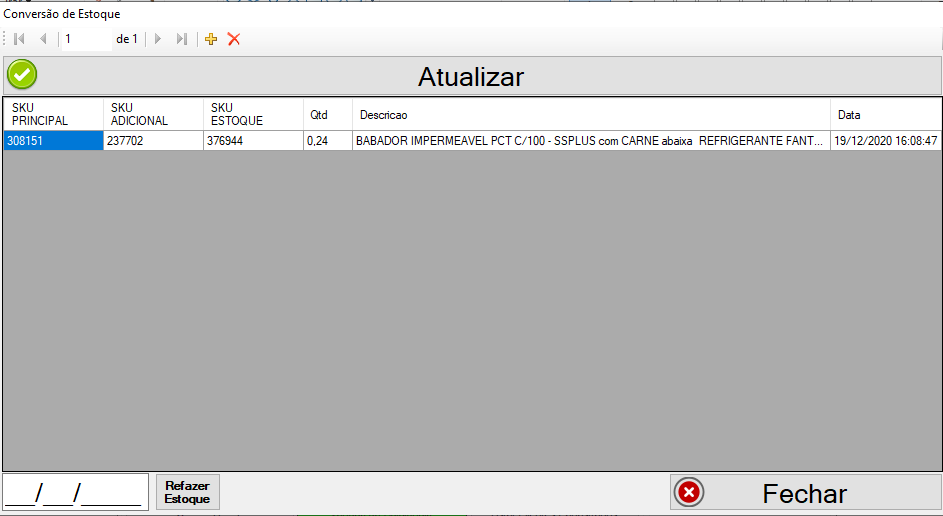943x516 pixels.
Task: Go to the previous record
Action: click(43, 39)
